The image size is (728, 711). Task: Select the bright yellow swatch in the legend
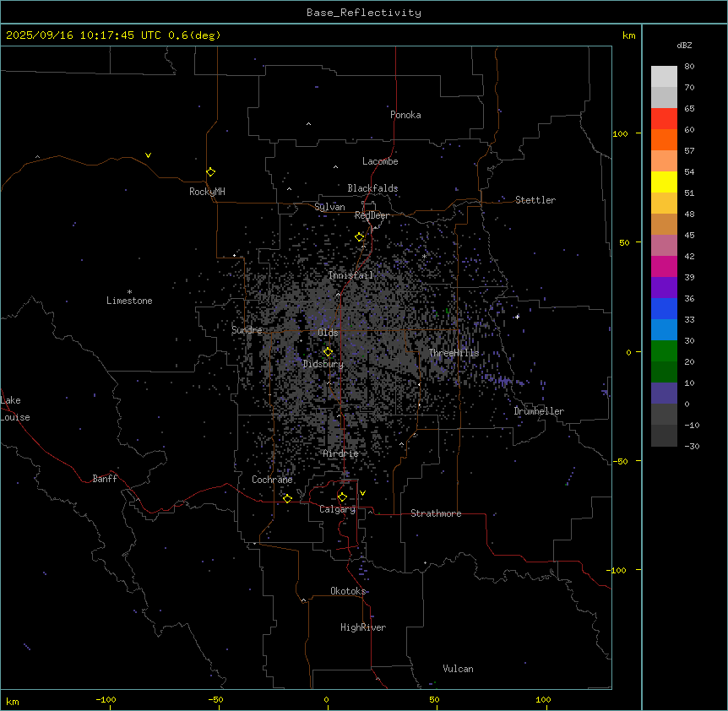[x=664, y=182]
